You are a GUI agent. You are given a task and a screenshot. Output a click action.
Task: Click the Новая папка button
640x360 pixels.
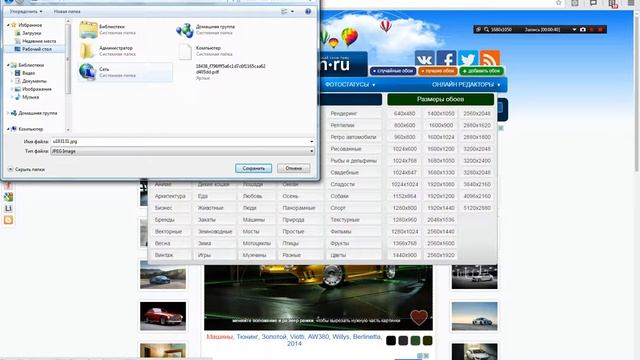[67, 11]
